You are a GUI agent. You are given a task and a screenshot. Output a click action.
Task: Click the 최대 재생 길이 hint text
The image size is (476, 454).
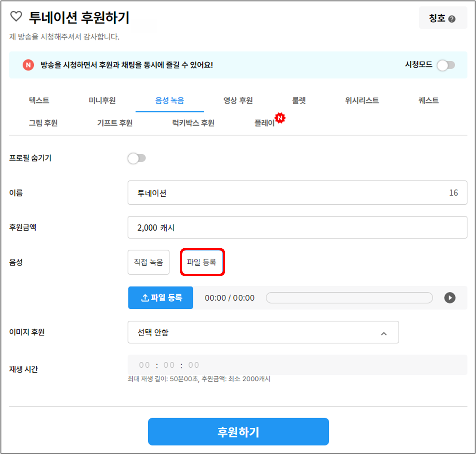click(x=199, y=379)
